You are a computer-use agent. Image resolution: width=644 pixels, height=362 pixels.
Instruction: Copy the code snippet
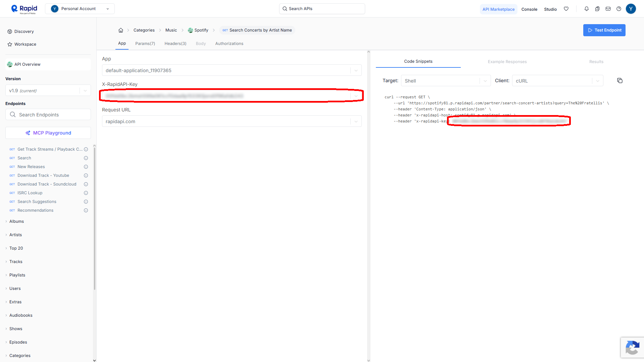pyautogui.click(x=620, y=81)
